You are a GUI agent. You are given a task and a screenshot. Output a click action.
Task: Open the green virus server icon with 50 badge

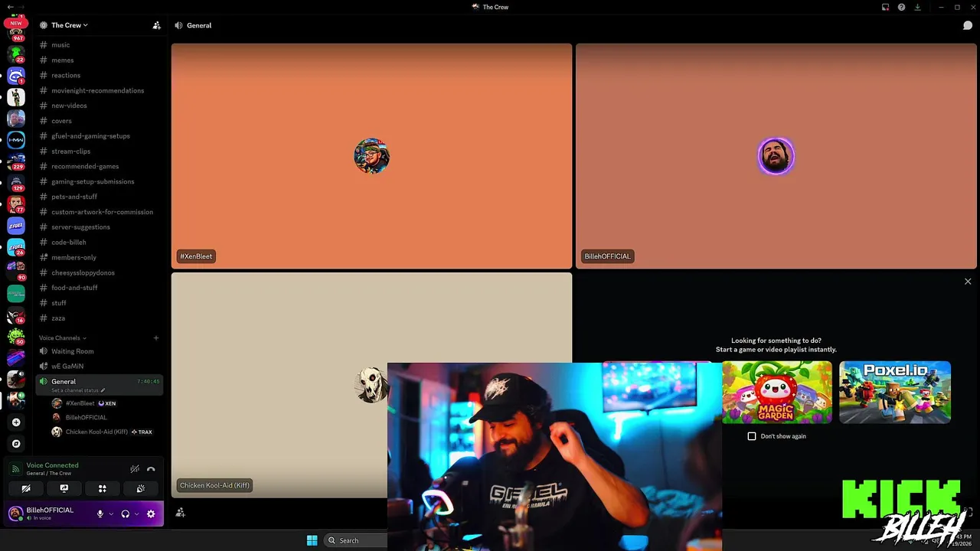coord(16,335)
